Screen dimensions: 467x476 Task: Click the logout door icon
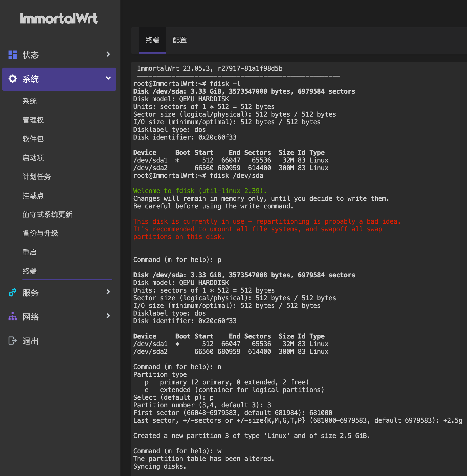(x=13, y=341)
